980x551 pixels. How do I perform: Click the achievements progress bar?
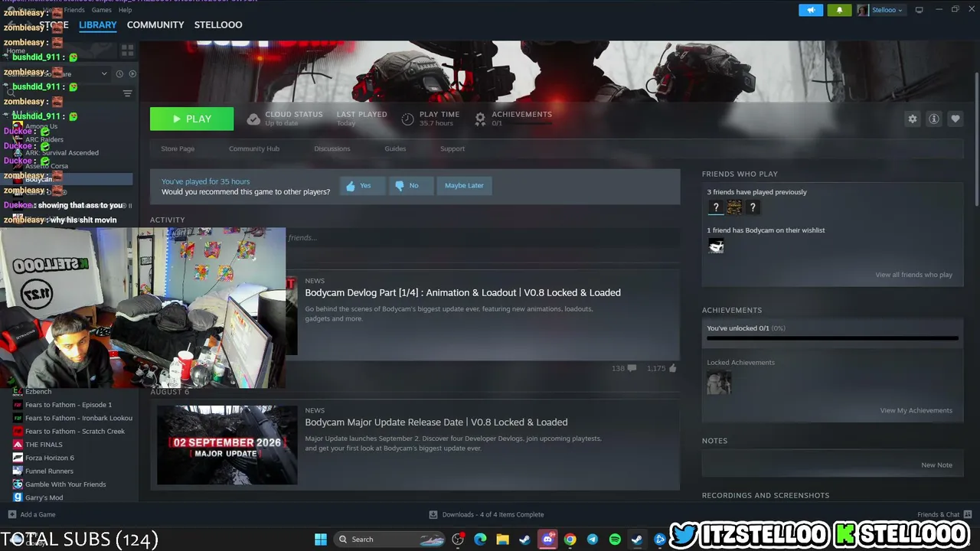(832, 337)
